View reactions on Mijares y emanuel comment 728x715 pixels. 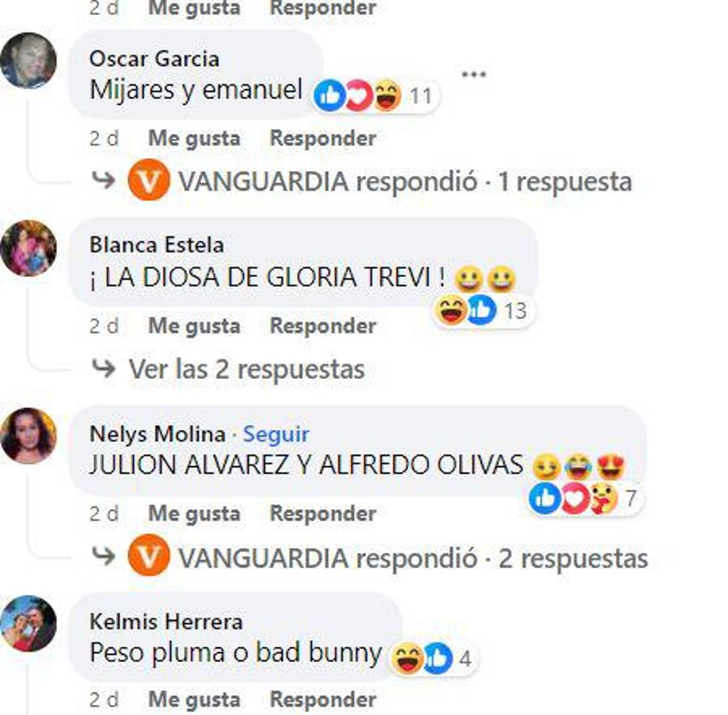375,96
